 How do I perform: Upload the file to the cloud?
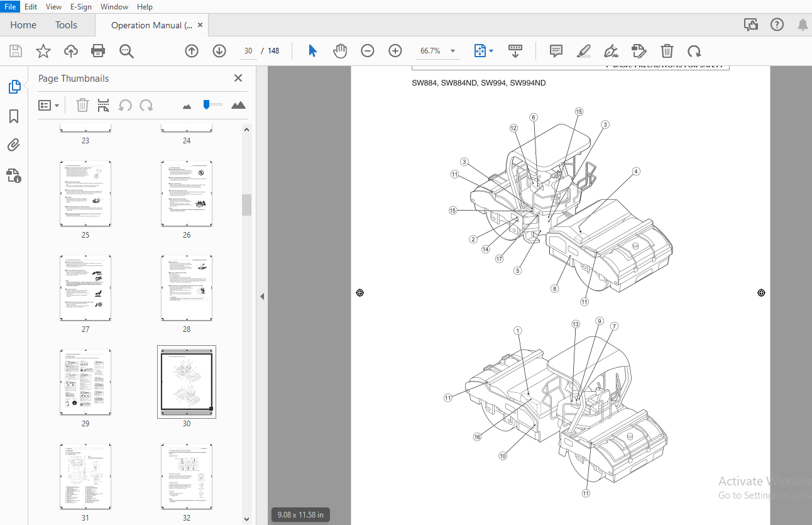point(71,51)
